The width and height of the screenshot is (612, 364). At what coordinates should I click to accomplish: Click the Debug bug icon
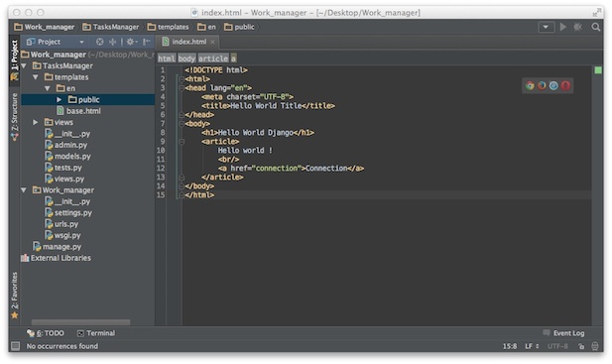click(x=577, y=27)
